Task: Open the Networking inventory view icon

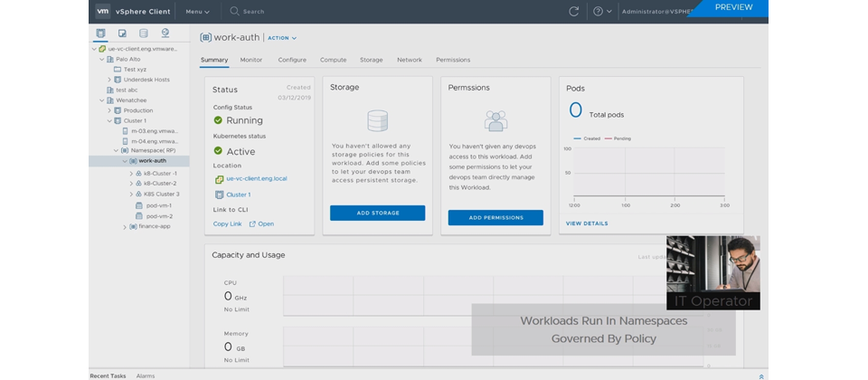Action: (x=165, y=33)
